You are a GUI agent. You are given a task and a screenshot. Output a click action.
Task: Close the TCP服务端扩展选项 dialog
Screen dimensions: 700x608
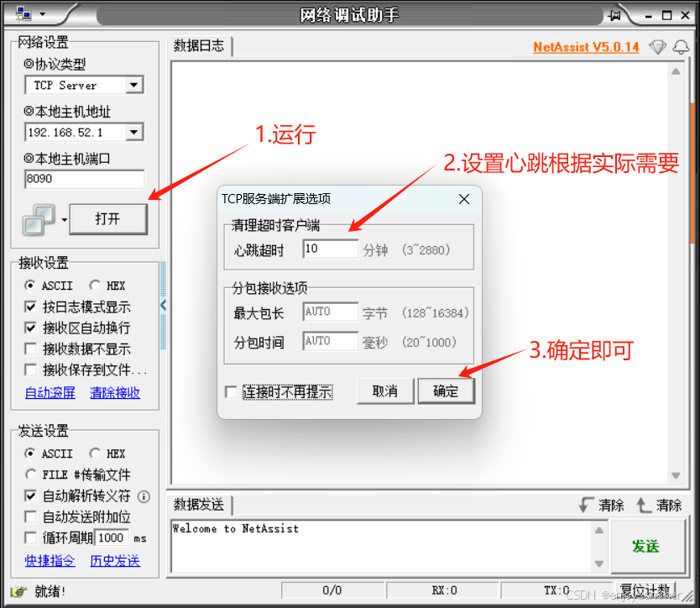point(464,199)
